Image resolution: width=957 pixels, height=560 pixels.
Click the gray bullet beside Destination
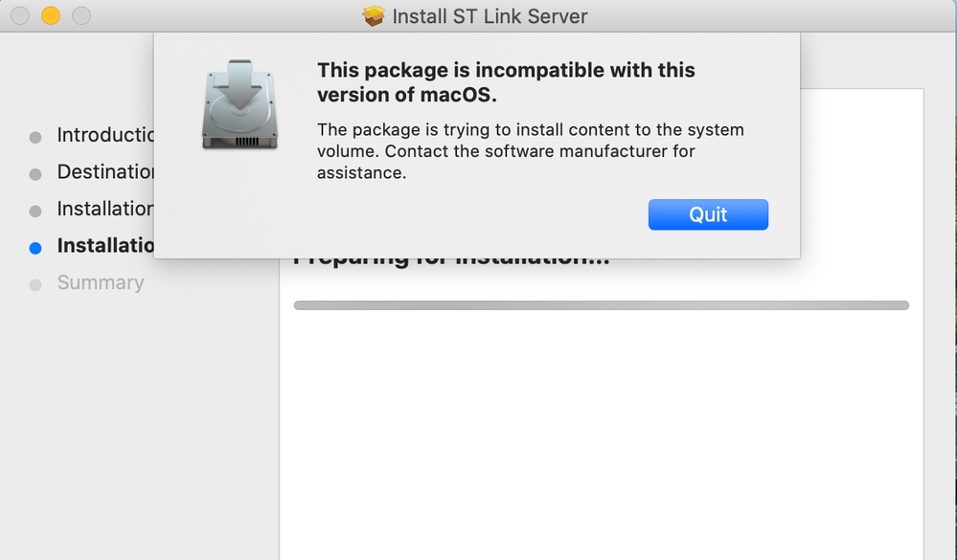click(x=35, y=174)
